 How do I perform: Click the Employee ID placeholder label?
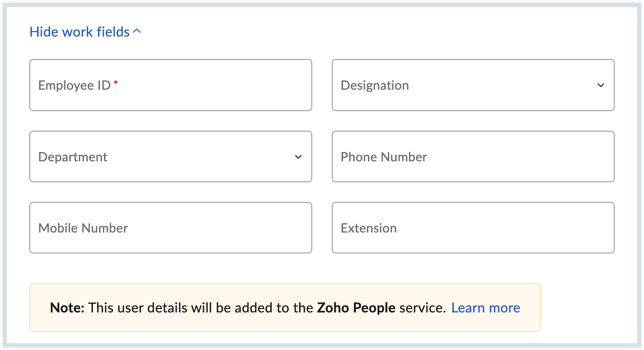tap(74, 85)
